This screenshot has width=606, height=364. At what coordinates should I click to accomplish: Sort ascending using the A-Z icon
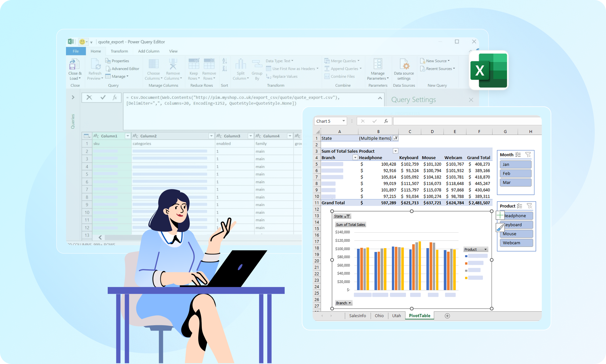pos(225,61)
